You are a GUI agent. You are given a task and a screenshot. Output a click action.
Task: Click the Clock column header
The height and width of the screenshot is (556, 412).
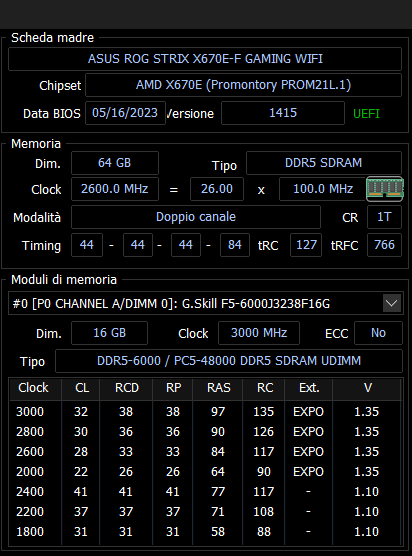click(35, 388)
